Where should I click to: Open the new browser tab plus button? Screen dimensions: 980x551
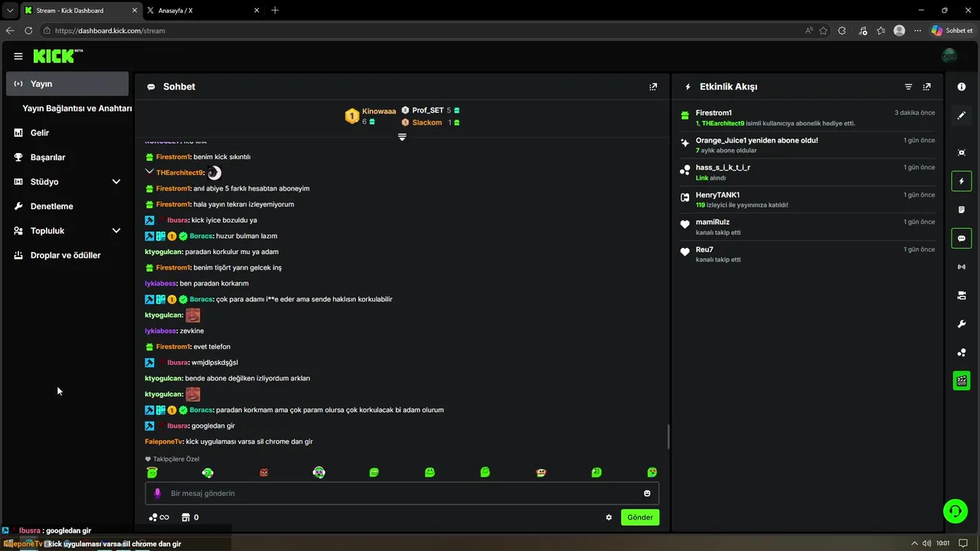[x=275, y=10]
